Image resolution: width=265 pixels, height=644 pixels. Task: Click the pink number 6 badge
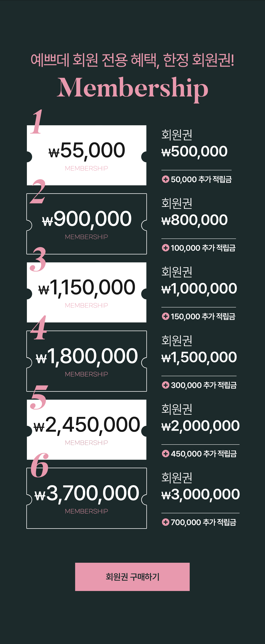click(x=40, y=465)
